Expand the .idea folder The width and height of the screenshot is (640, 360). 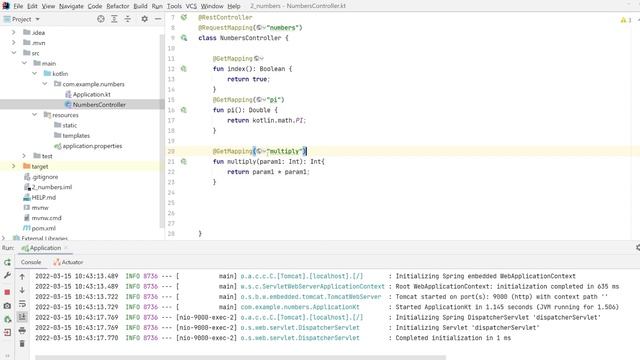[x=13, y=32]
